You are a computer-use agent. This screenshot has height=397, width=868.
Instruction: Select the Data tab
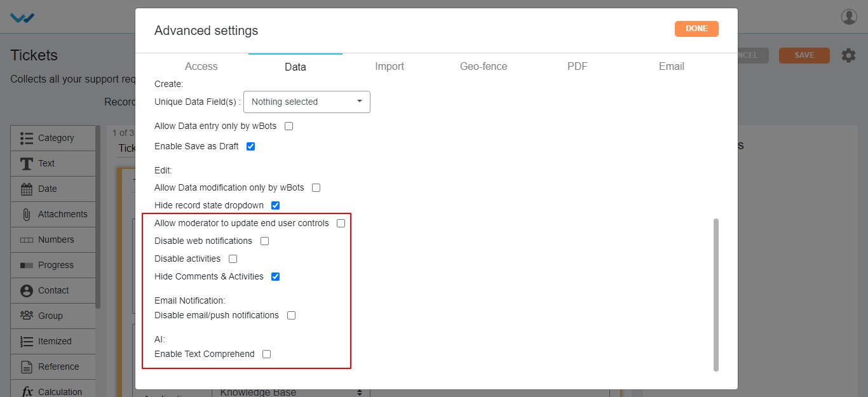point(295,66)
